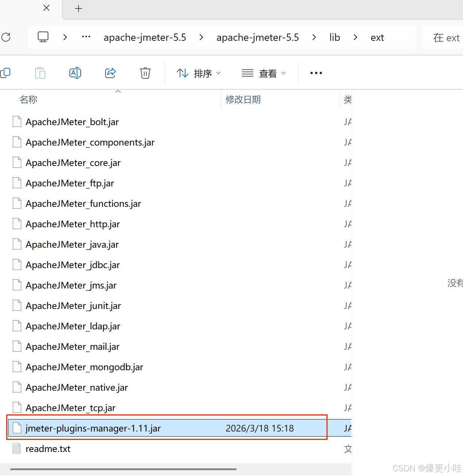The height and width of the screenshot is (476, 463).
Task: Go to second apache-jmeter-5.5 breadcrumb
Action: click(x=258, y=38)
